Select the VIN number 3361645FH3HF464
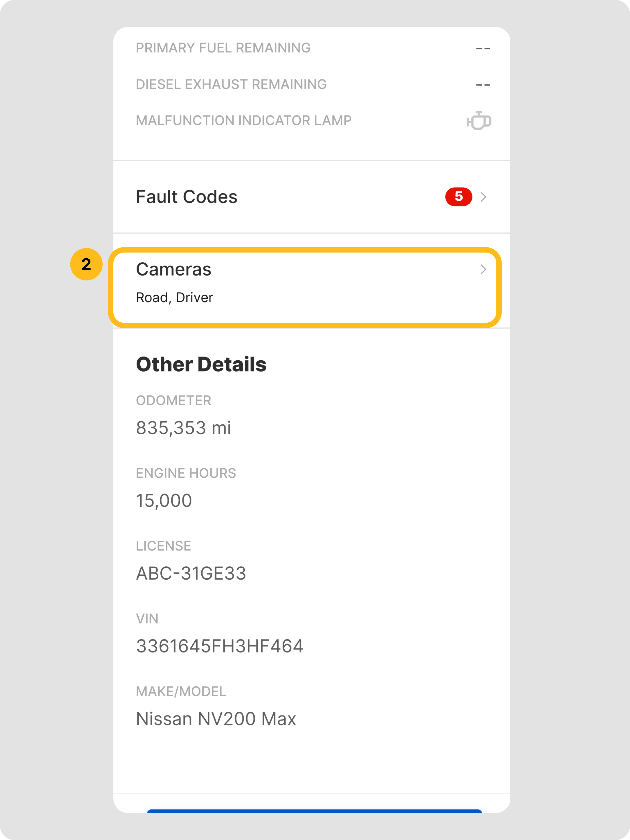Image resolution: width=630 pixels, height=840 pixels. (x=220, y=646)
